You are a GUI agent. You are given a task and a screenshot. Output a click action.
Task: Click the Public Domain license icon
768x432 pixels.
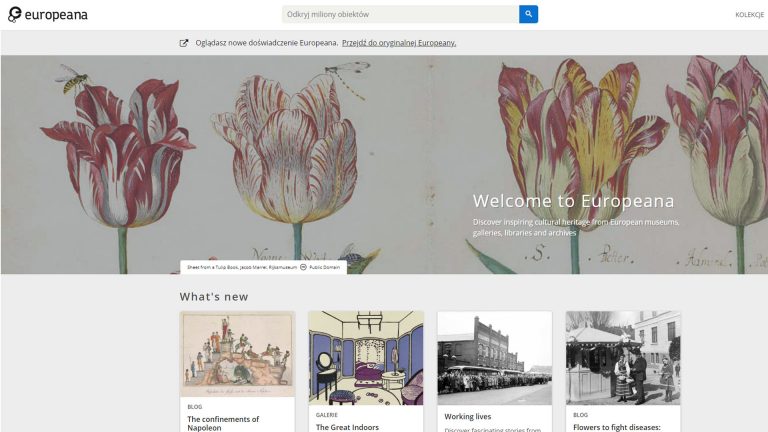pyautogui.click(x=303, y=267)
